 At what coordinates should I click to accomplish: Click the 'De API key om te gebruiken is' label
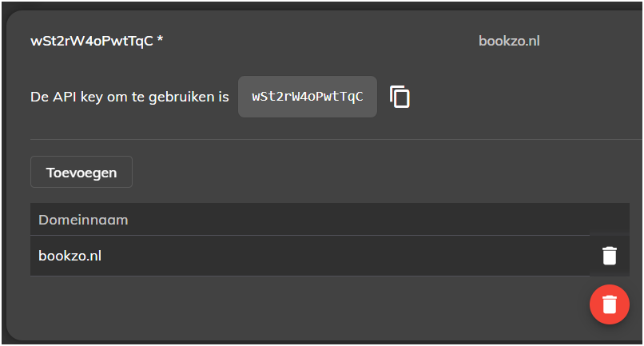point(129,97)
